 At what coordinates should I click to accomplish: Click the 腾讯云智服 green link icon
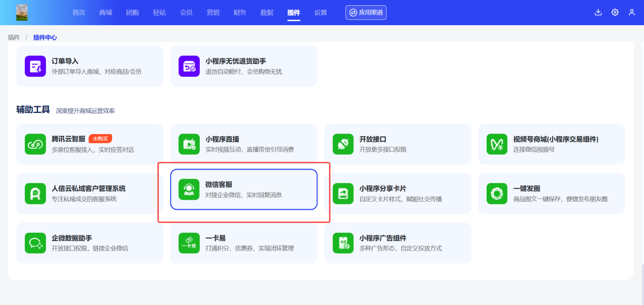pos(35,144)
